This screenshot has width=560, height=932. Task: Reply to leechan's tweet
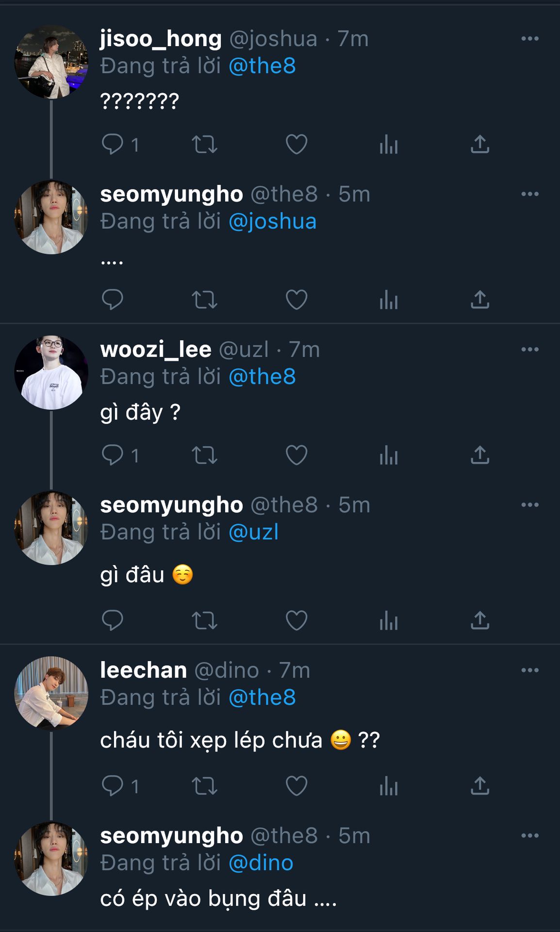click(x=113, y=786)
